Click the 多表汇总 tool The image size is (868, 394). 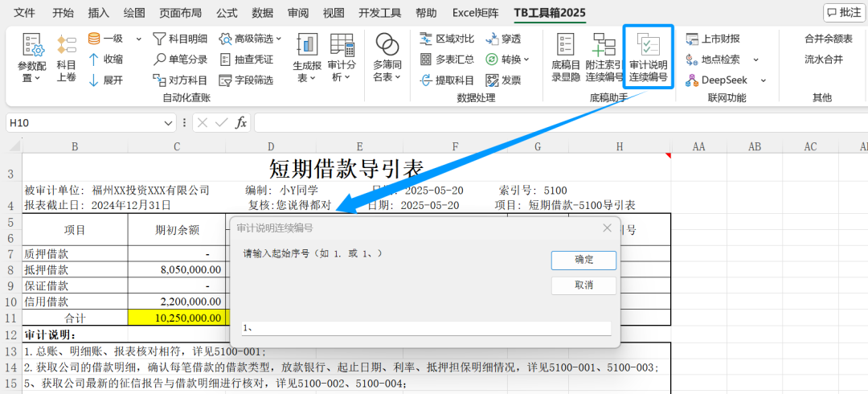click(x=447, y=60)
